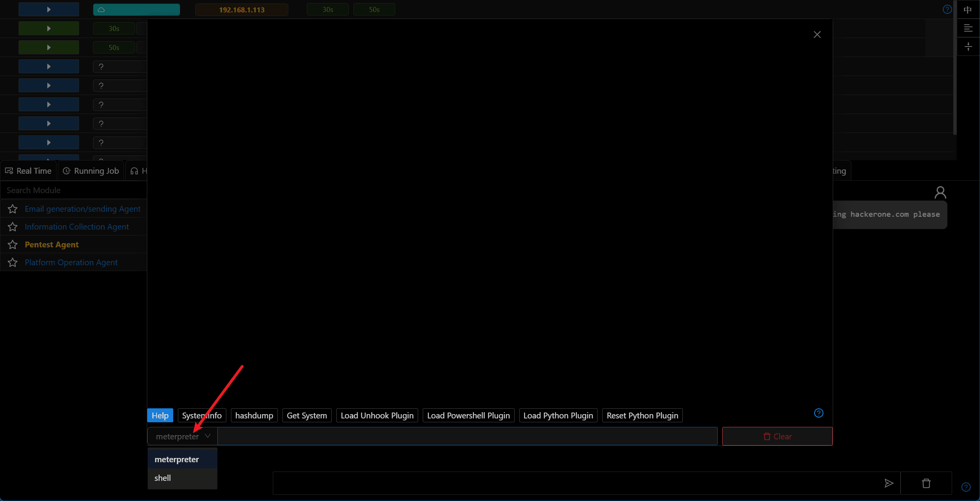The height and width of the screenshot is (501, 980).
Task: Click the hashdump shortcut button
Action: click(x=254, y=416)
